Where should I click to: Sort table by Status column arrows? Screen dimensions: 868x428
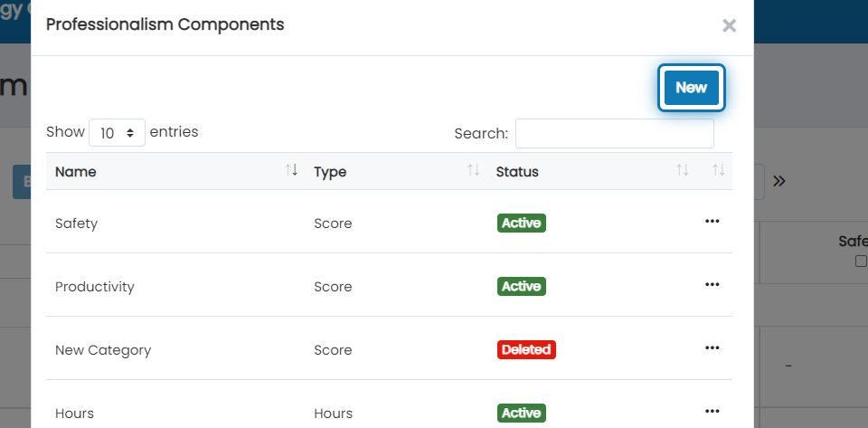click(683, 170)
